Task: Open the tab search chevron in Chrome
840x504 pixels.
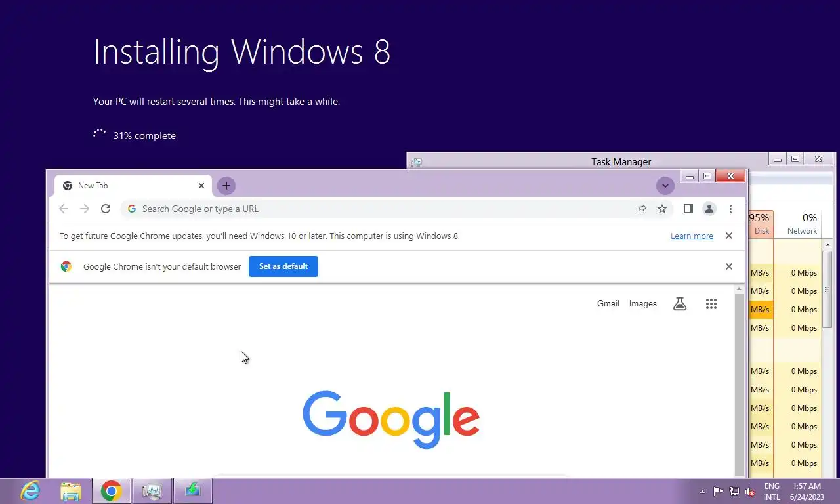Action: click(665, 186)
